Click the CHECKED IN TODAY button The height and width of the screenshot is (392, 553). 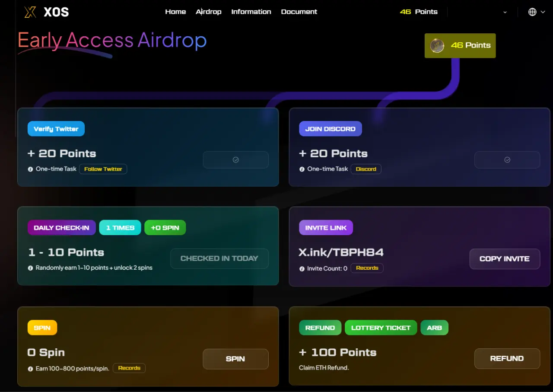(x=219, y=258)
